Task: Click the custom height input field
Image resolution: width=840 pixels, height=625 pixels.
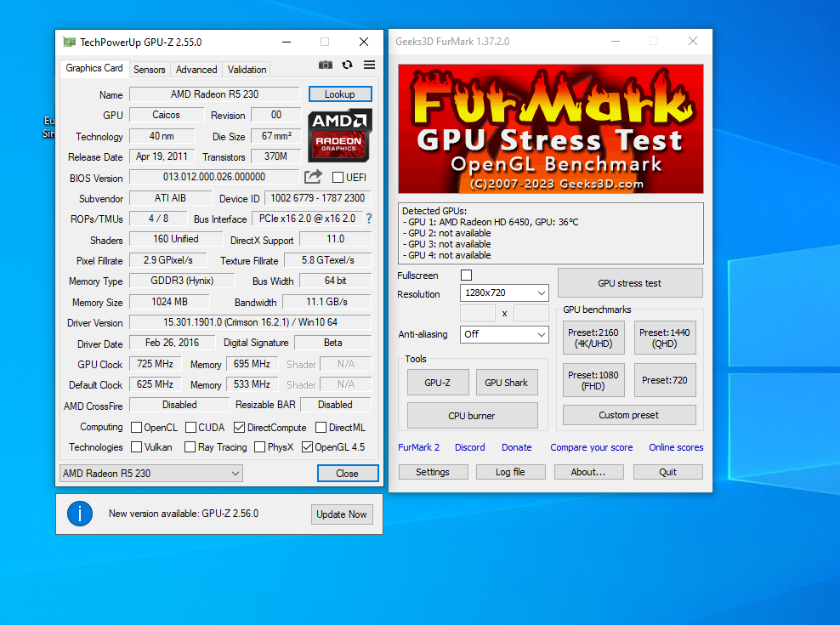Action: (531, 313)
